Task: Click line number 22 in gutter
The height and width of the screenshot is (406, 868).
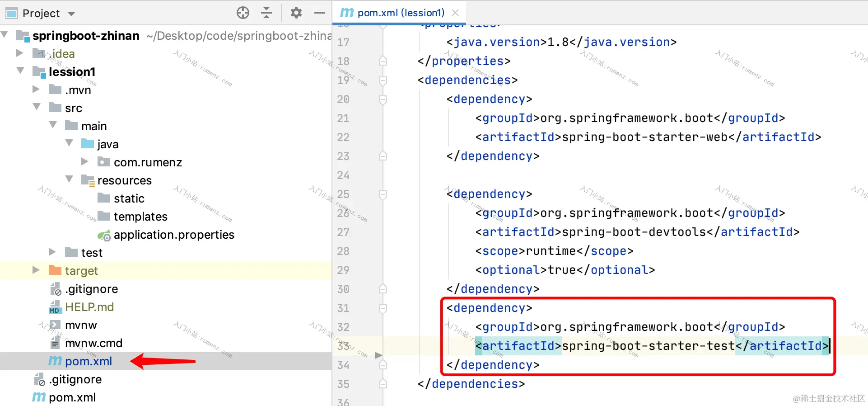Action: point(343,137)
